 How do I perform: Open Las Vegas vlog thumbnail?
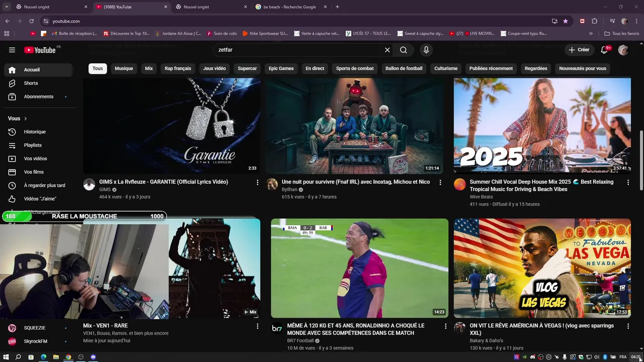pyautogui.click(x=542, y=268)
